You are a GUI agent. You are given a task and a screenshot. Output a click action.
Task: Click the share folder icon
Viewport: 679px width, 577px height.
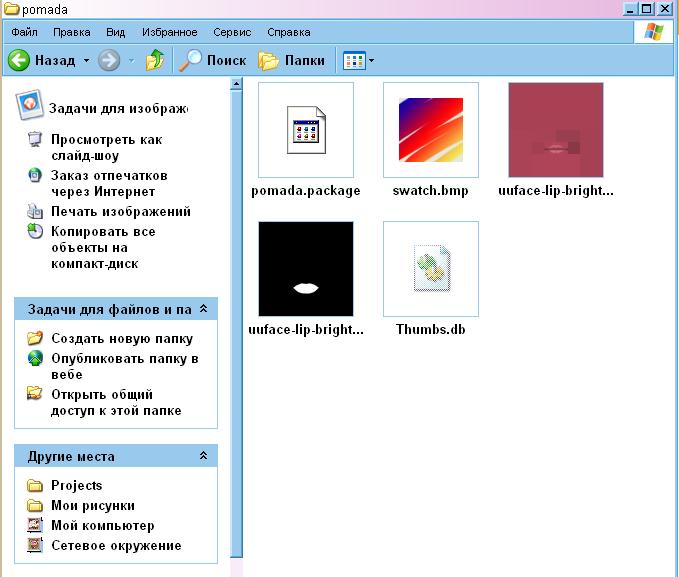point(35,393)
